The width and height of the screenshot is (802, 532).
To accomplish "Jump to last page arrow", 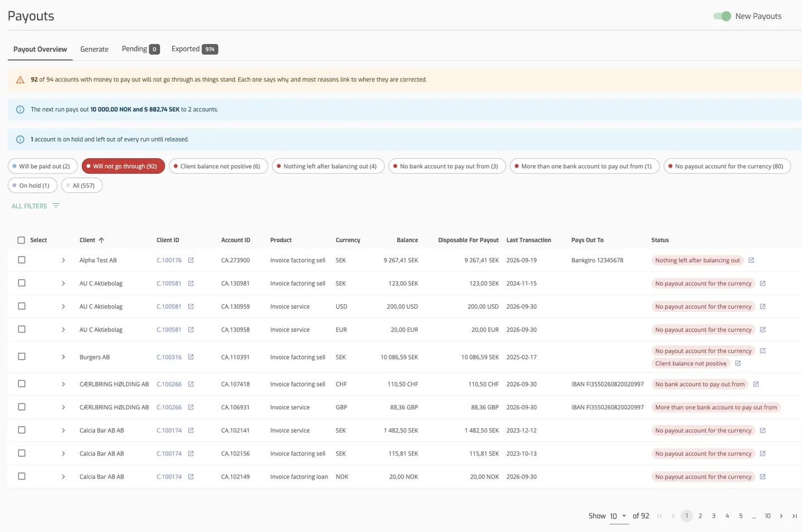I will click(x=795, y=516).
